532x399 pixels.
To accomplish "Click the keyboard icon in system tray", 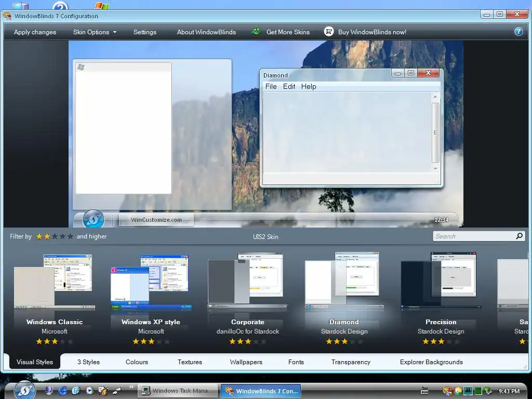I will tap(424, 391).
